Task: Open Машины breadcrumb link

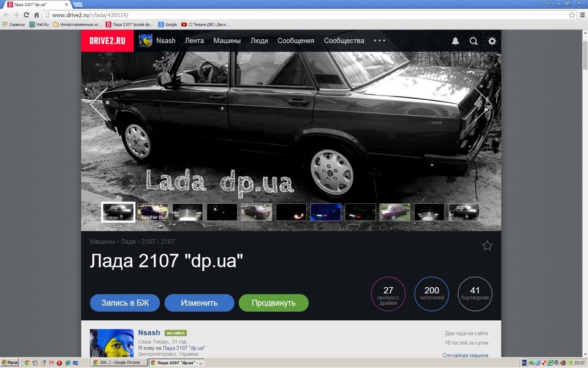Action: [102, 241]
